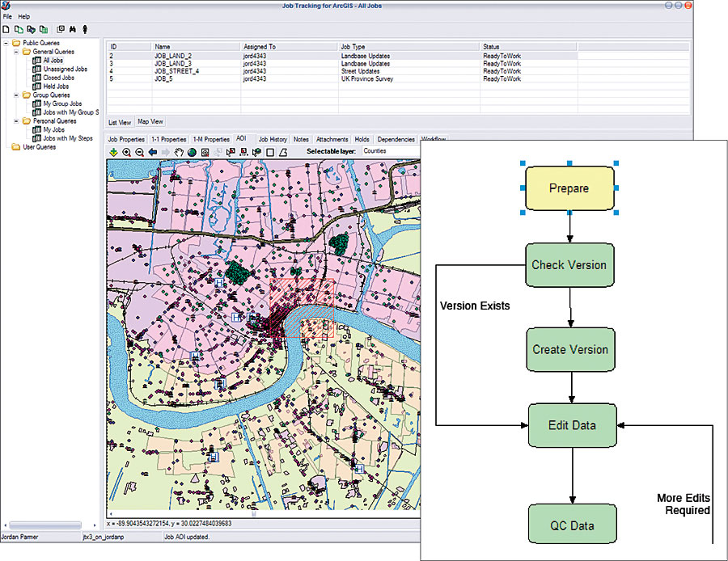The height and width of the screenshot is (561, 728).
Task: Select Held Jobs query in tree
Action: point(56,86)
